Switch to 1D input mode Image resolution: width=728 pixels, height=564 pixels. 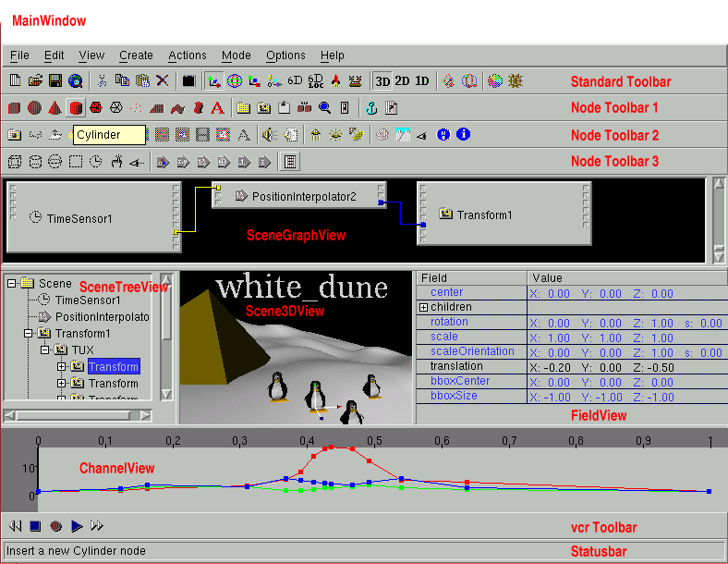[x=422, y=80]
